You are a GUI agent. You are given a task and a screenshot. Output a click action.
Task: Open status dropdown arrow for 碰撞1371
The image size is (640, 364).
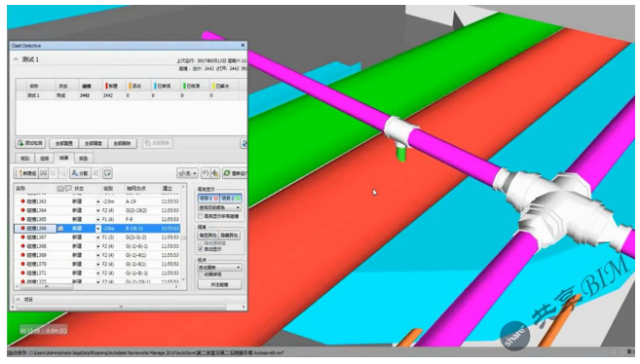tap(98, 273)
